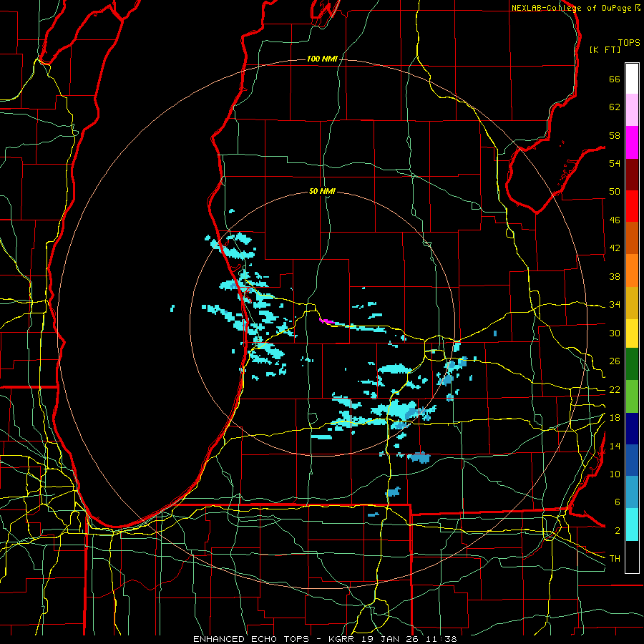
Task: Click the legend value "42"
Action: 615,248
